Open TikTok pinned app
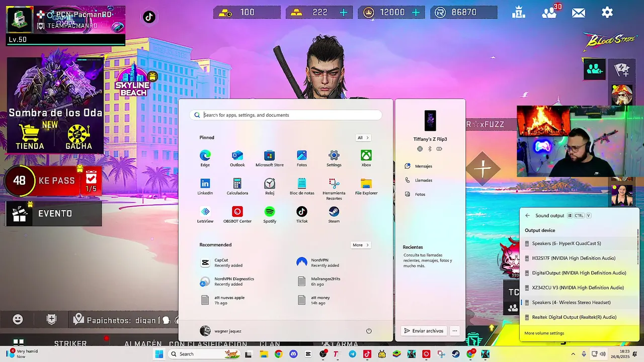This screenshot has height=362, width=644. point(301,215)
